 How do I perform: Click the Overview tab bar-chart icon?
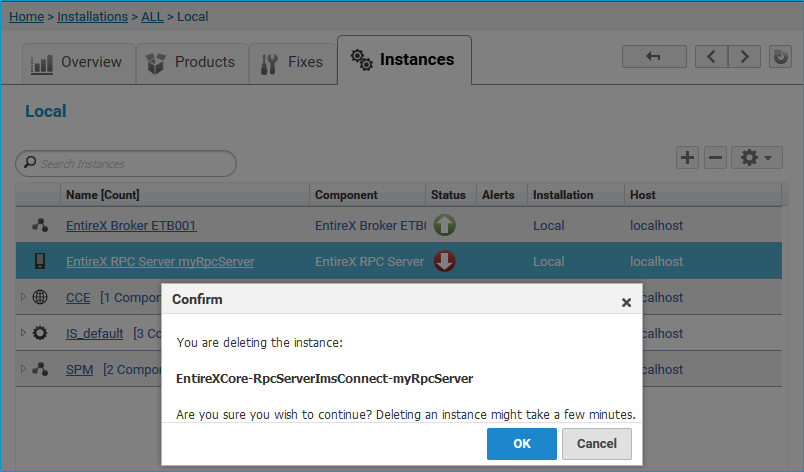click(42, 64)
